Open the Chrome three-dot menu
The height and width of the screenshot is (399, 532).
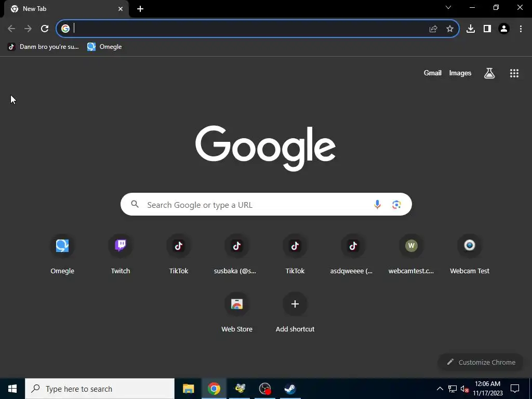521,29
